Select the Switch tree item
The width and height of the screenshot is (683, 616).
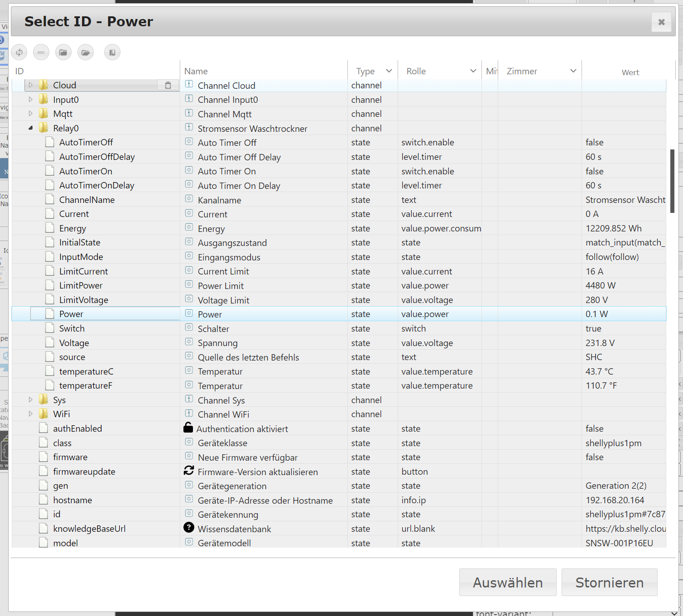pos(72,328)
